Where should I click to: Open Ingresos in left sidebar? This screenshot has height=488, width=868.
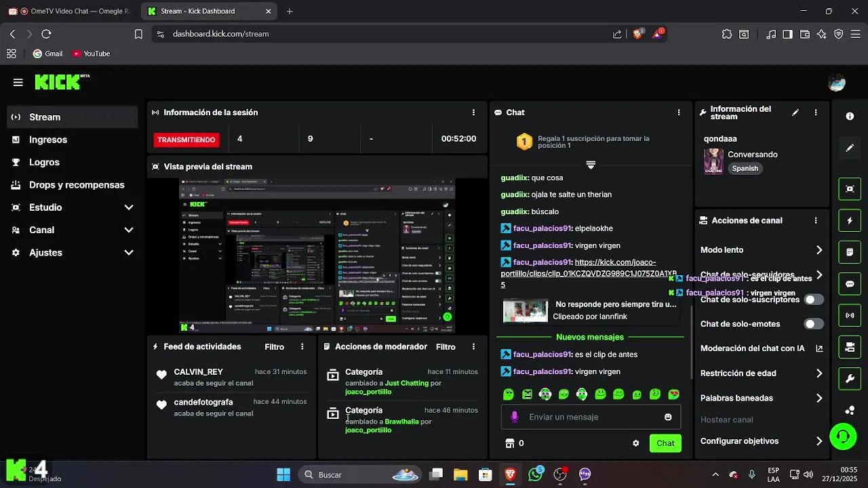[73, 140]
